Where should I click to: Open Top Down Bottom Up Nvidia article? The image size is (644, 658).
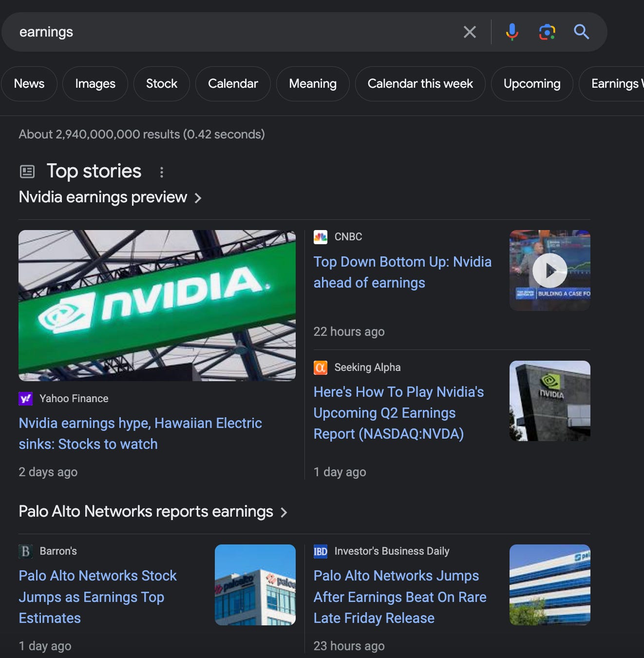[402, 272]
